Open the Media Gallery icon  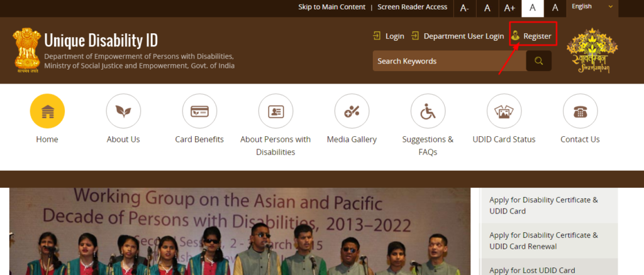point(352,111)
